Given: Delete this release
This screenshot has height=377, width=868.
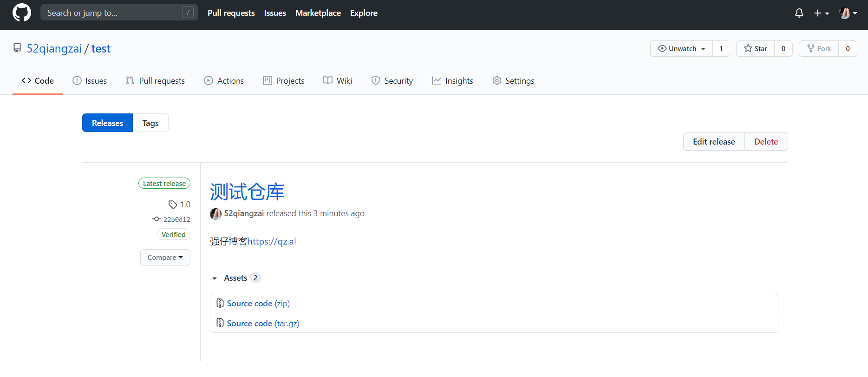Looking at the screenshot, I should 766,142.
